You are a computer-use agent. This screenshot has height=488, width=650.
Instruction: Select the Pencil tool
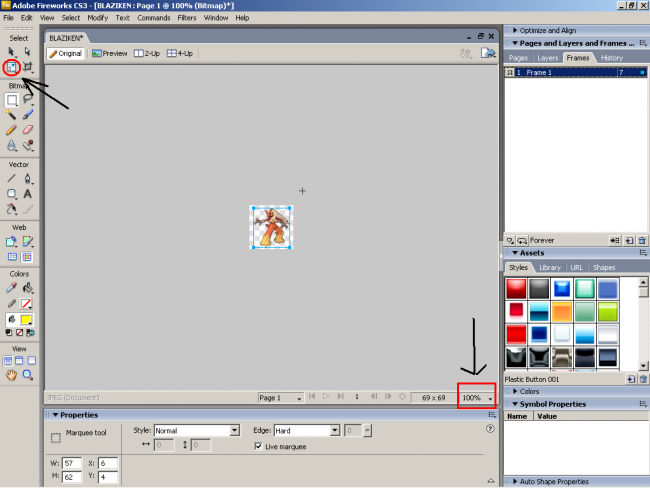point(11,130)
